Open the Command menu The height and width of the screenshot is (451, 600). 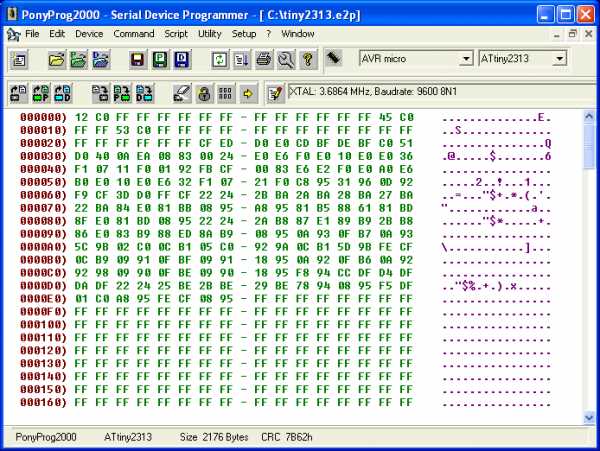point(133,33)
